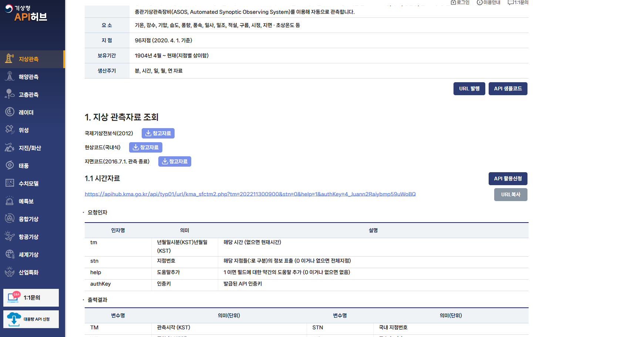
Task: Click the '1904년 4월 ~ 현재' period cell
Action: 329,56
